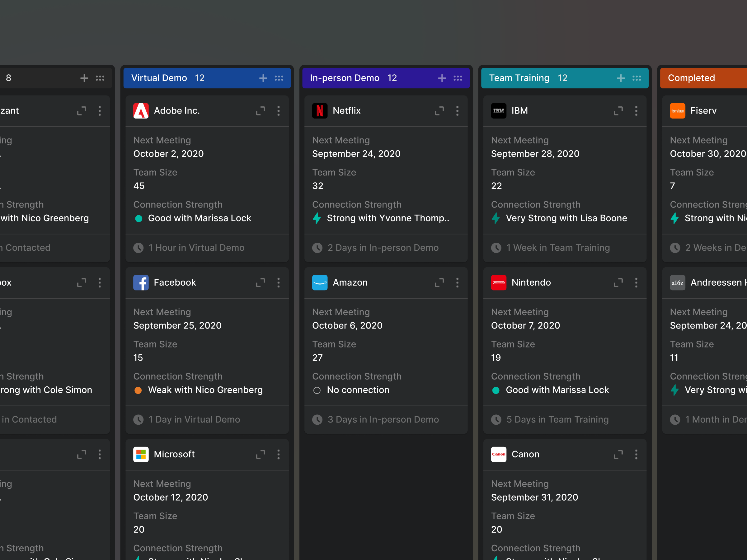
Task: Add a card to Virtual Demo column
Action: click(x=263, y=78)
